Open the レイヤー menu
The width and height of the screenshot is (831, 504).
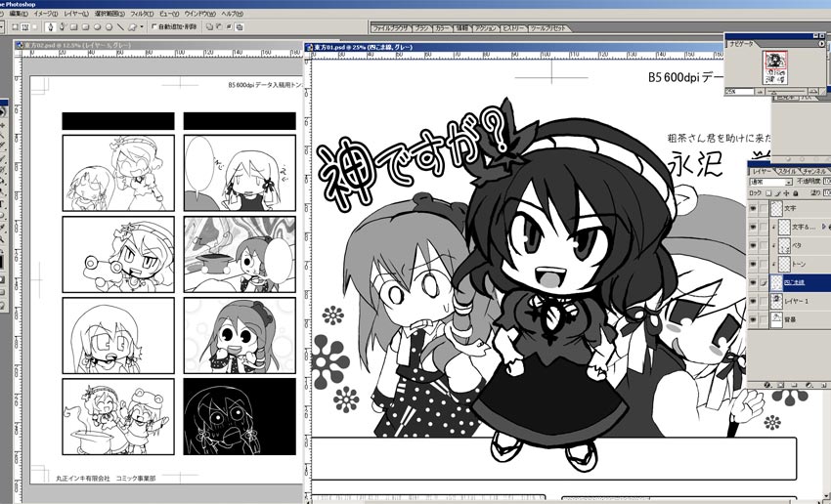point(76,14)
